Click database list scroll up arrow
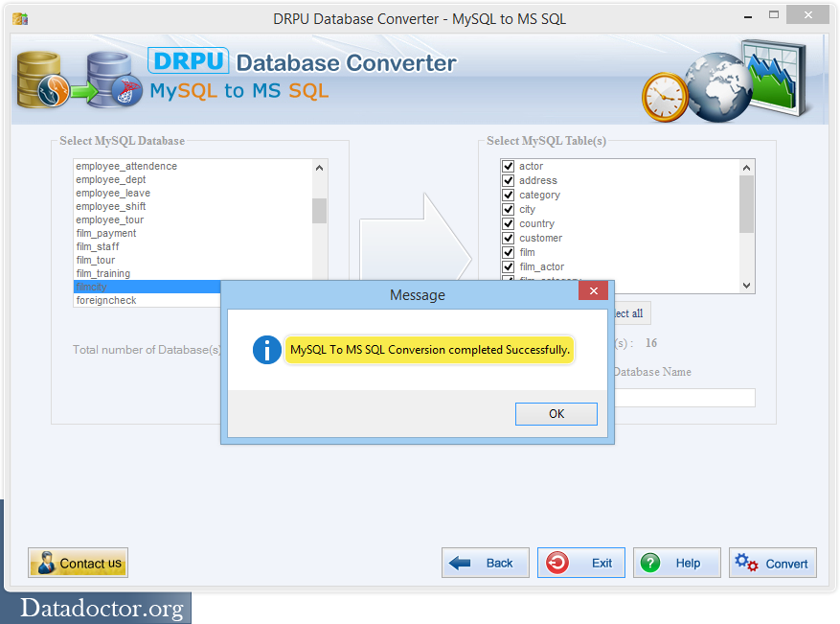This screenshot has height=624, width=840. (x=319, y=168)
